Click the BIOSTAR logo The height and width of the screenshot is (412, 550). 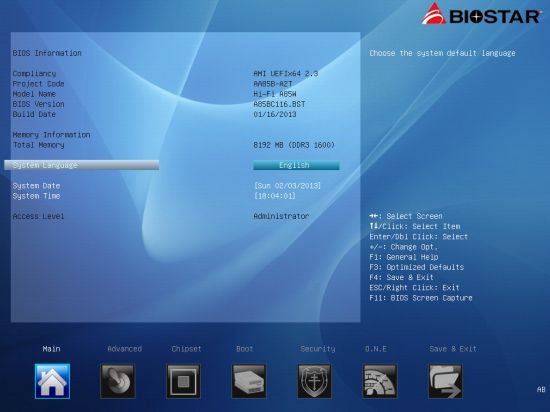click(x=481, y=14)
